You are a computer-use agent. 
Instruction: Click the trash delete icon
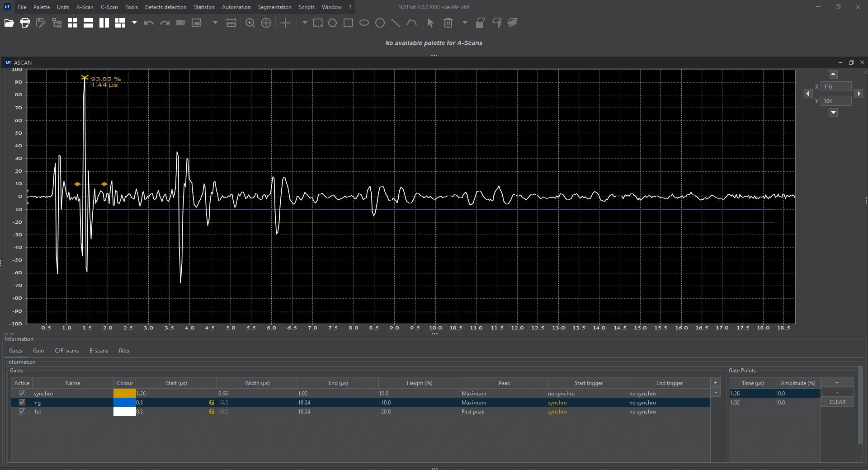tap(448, 23)
